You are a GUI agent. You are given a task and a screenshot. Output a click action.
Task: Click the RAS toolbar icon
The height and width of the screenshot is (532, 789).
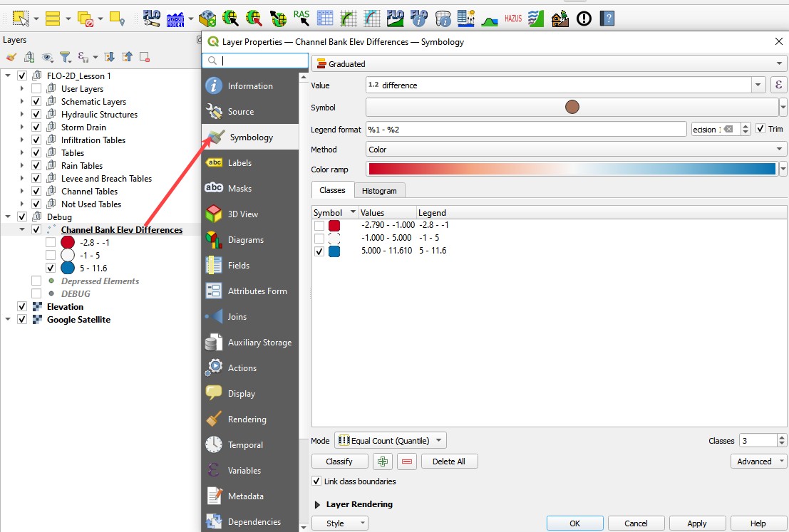click(x=301, y=18)
